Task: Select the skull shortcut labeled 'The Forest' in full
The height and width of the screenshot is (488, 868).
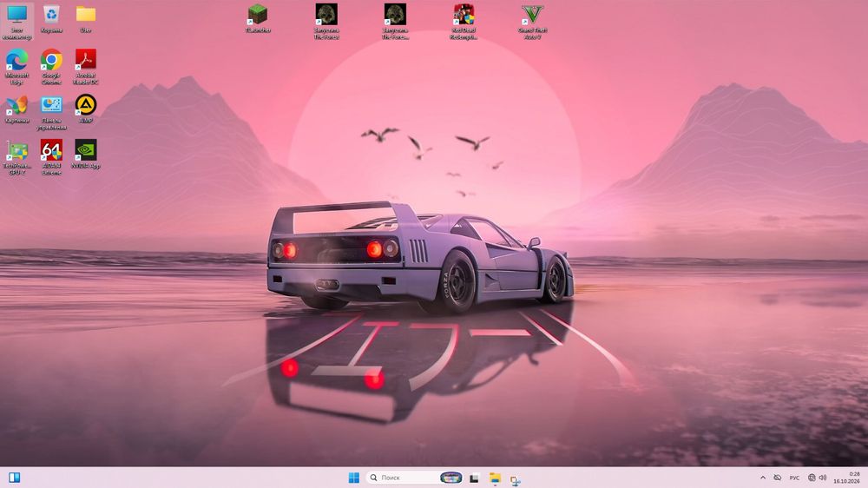Action: 326,23
